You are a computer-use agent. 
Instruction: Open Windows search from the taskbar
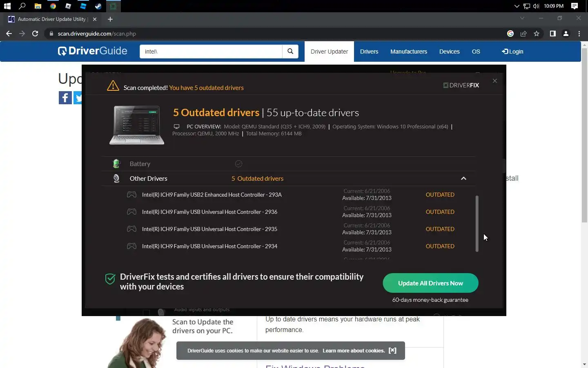point(22,6)
